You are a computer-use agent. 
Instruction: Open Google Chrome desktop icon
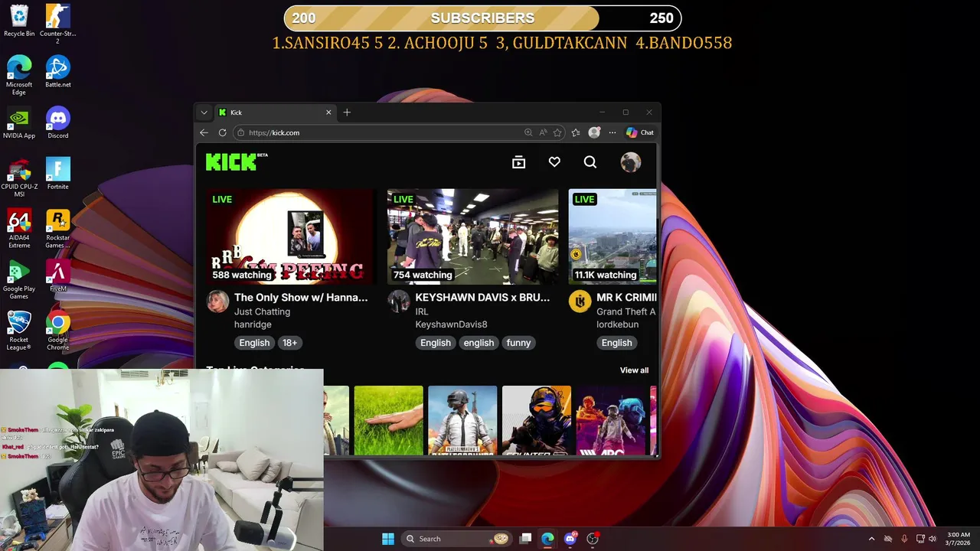(x=57, y=330)
